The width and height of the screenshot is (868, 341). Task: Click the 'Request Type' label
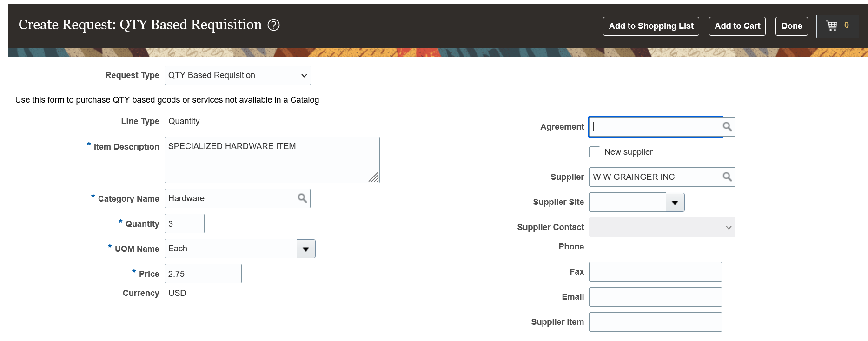[133, 75]
